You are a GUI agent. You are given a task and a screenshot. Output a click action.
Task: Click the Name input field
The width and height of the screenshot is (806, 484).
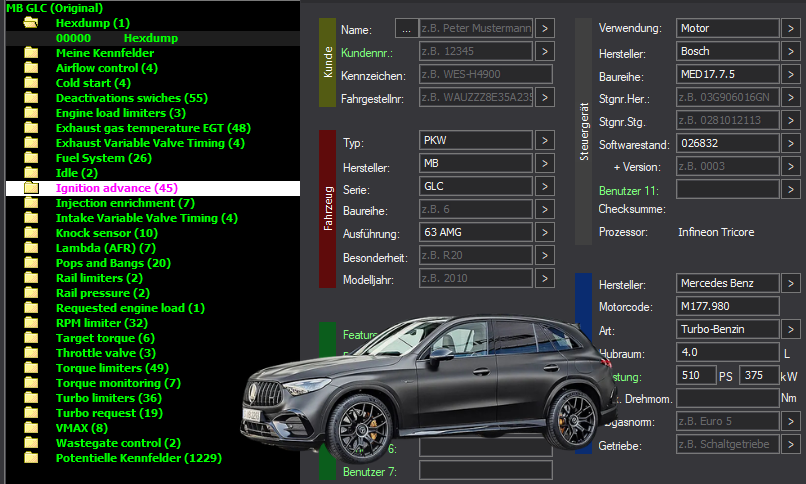pyautogui.click(x=476, y=28)
